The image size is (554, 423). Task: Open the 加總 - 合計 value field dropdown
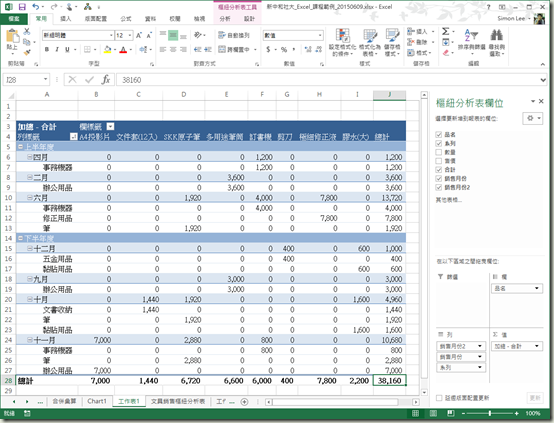tap(537, 346)
